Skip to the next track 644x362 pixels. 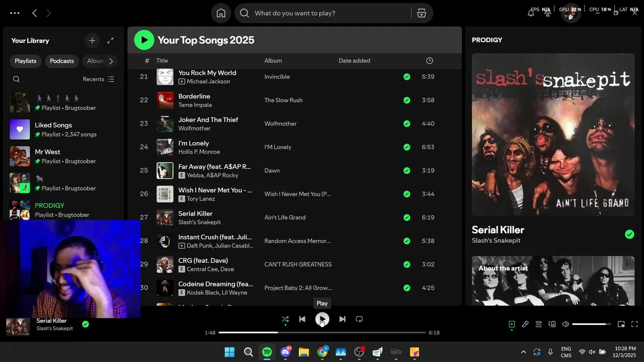[342, 319]
